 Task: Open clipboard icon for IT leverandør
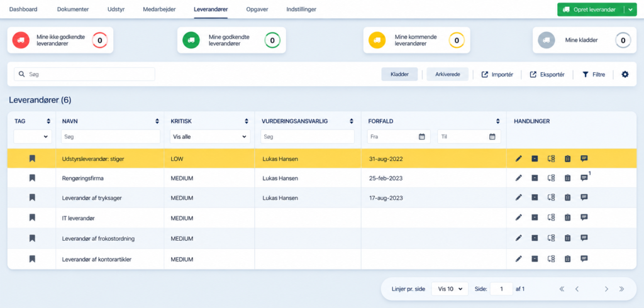coord(568,217)
